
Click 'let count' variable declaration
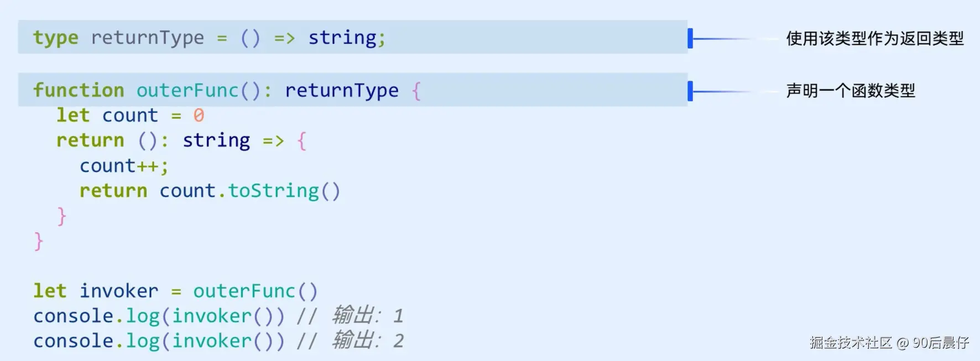pyautogui.click(x=107, y=115)
